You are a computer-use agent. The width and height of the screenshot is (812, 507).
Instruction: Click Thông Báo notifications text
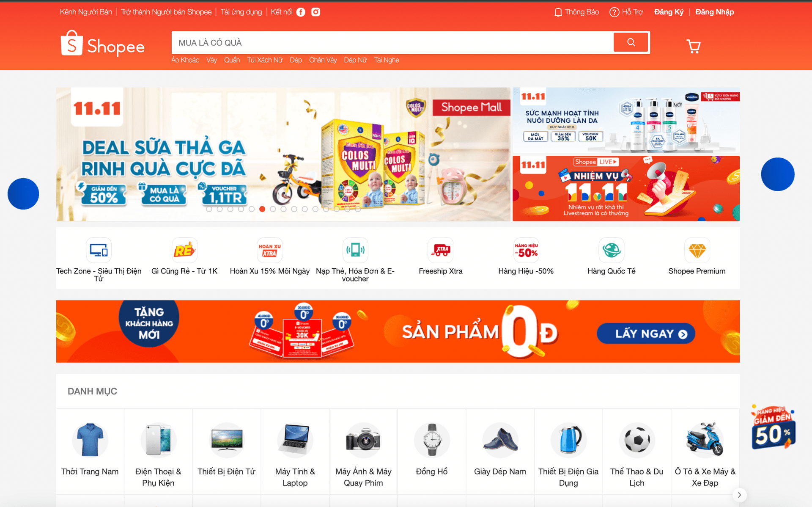(x=582, y=12)
